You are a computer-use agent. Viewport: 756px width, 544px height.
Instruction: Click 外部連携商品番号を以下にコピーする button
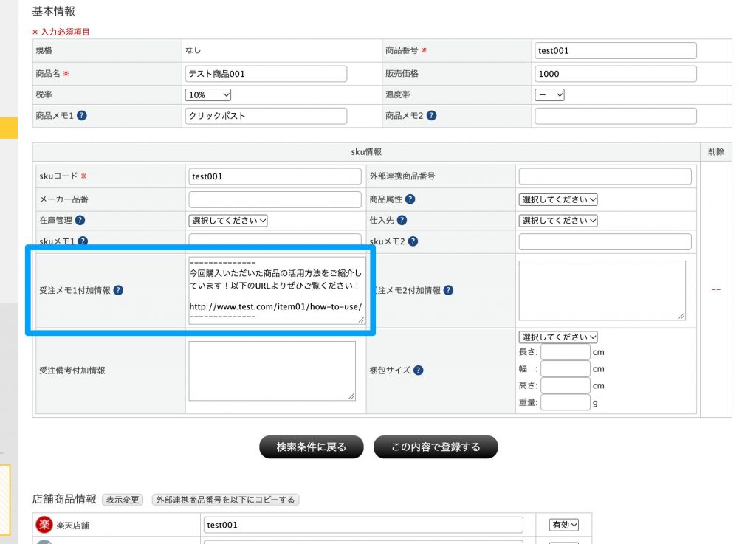tap(225, 500)
